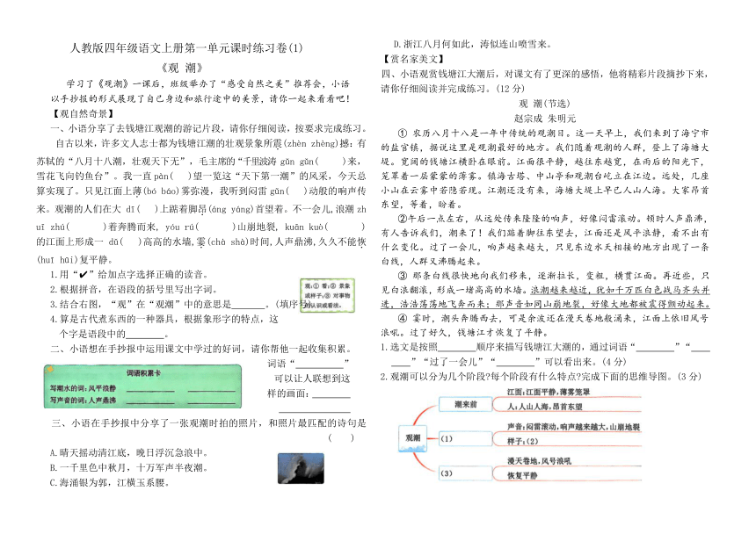Image resolution: width=756 pixels, height=534 pixels.
Task: Select option B 一千里色中秋月
Action: (129, 468)
